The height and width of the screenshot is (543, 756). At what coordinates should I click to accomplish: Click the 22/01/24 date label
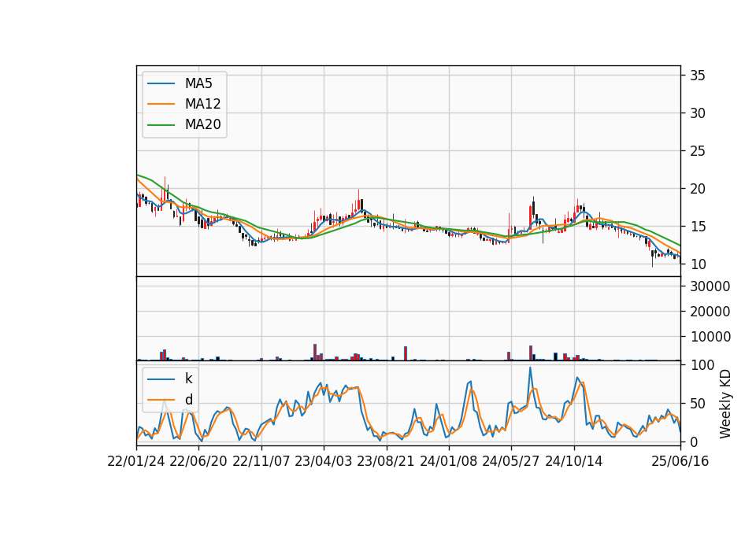point(136,461)
